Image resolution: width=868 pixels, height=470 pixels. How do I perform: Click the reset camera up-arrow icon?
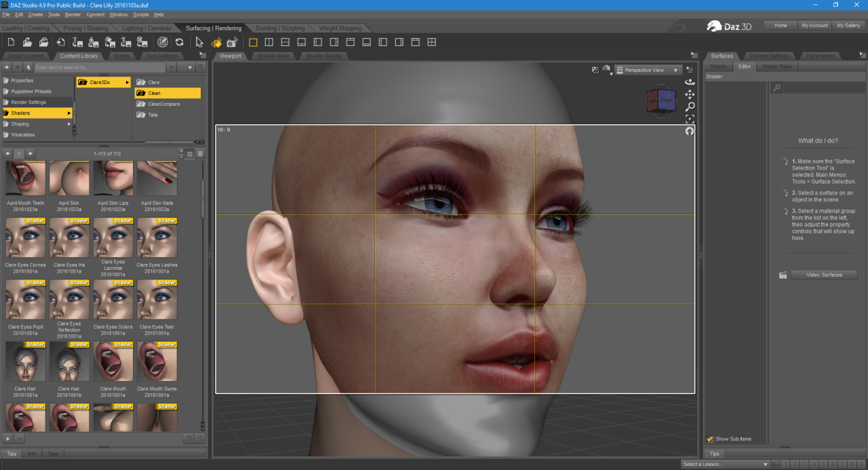690,131
